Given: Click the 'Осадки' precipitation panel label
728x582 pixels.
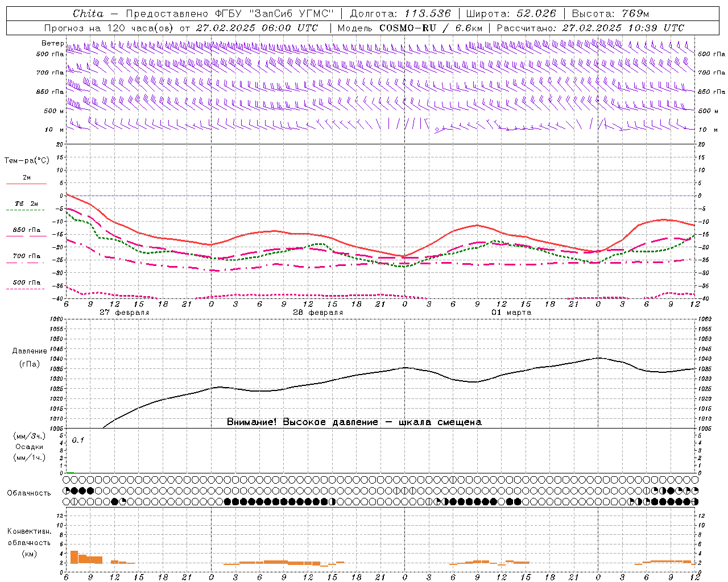Looking at the screenshot, I should click(30, 447).
